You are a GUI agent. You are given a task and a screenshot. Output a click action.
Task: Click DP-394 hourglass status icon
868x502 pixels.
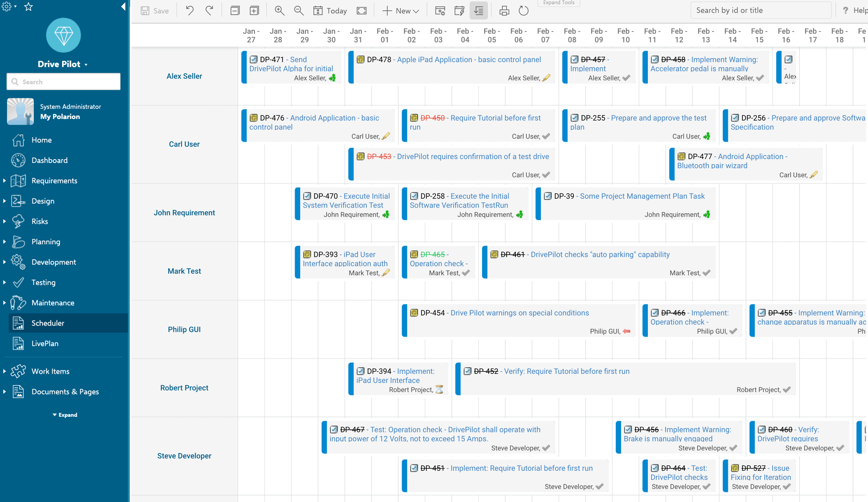tap(439, 390)
